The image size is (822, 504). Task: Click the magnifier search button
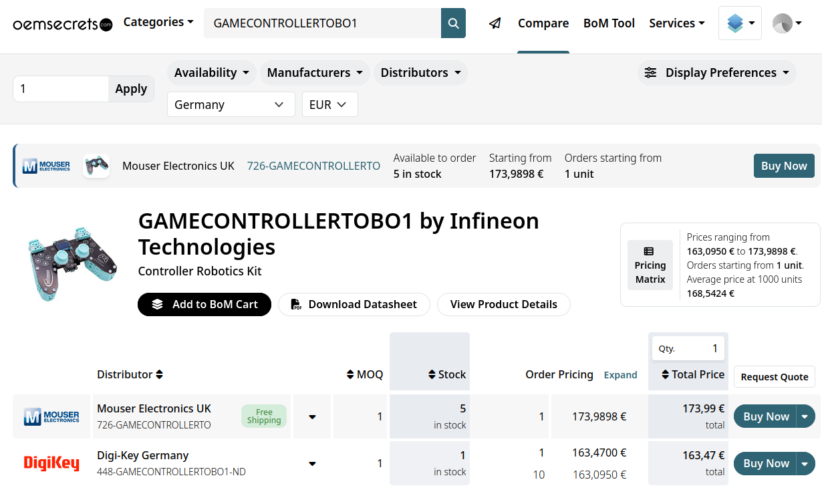(453, 23)
